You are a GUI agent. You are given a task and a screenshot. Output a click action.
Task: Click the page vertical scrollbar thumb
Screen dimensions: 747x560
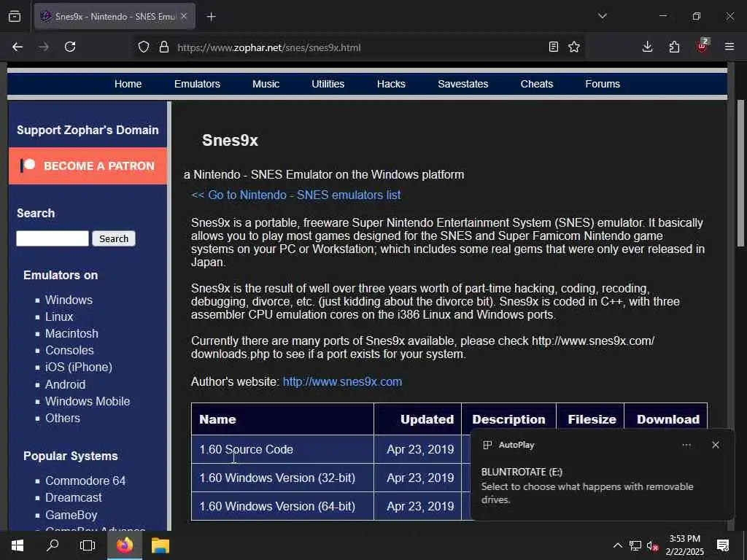[740, 173]
